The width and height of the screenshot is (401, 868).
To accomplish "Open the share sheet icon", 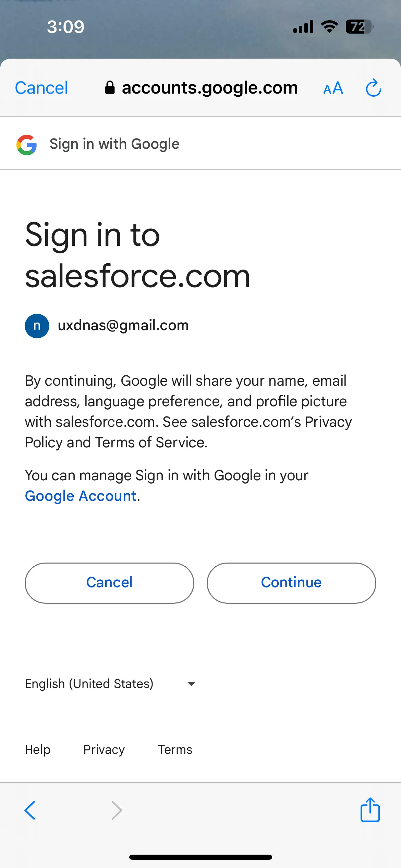I will (370, 809).
